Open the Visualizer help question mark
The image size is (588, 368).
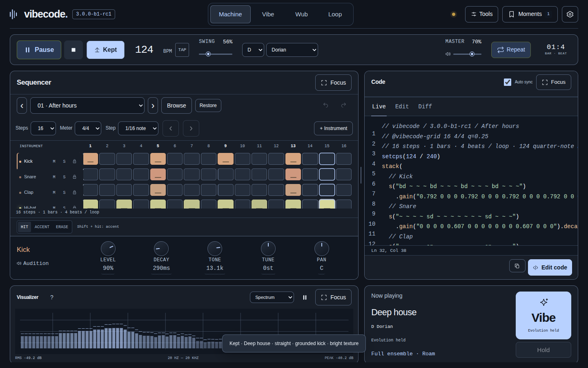pyautogui.click(x=52, y=297)
